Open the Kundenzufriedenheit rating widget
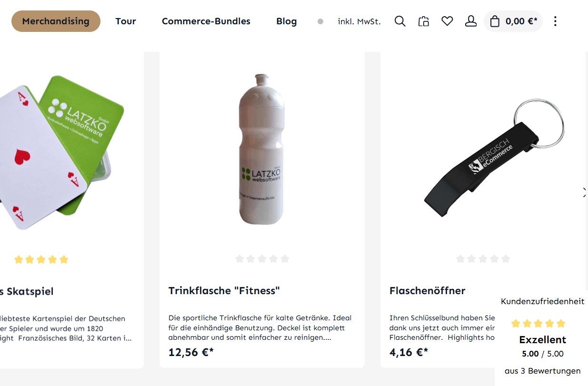The image size is (588, 386). (543, 336)
